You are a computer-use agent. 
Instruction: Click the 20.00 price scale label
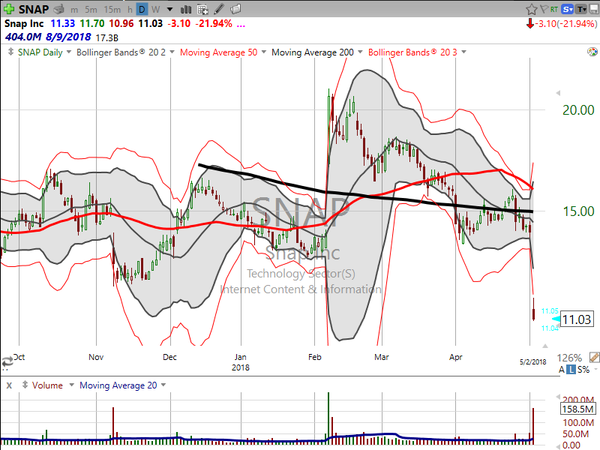coord(578,110)
